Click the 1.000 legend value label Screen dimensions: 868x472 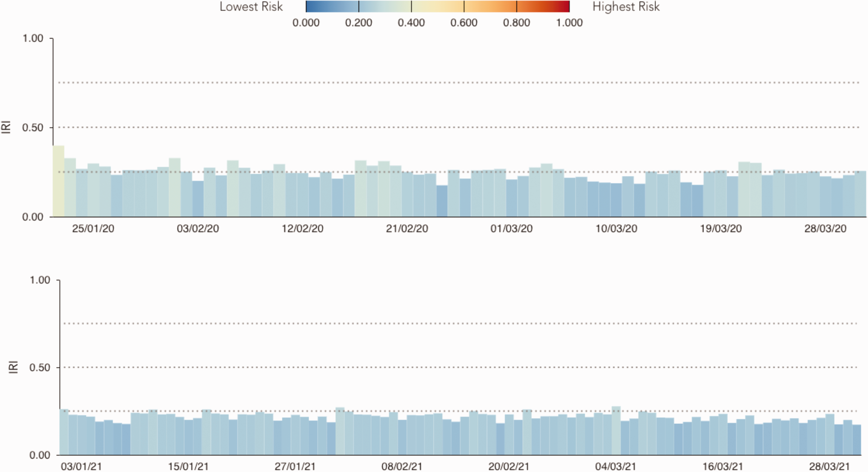click(569, 23)
